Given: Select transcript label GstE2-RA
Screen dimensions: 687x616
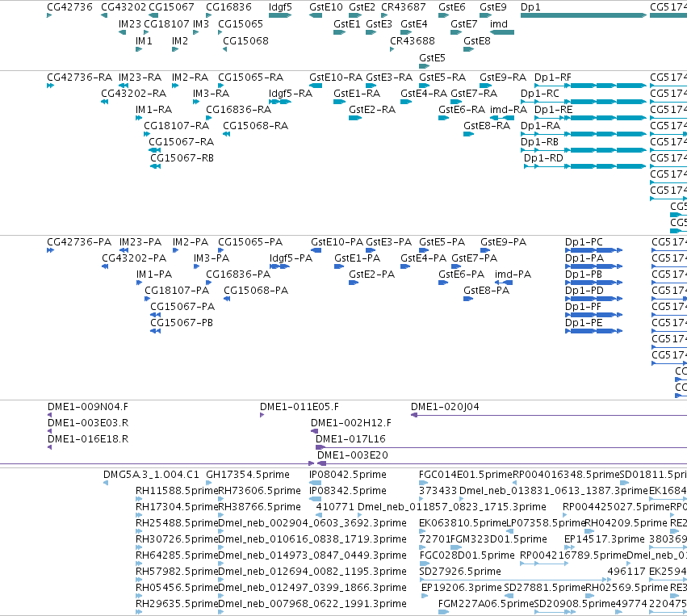Looking at the screenshot, I should tap(372, 110).
